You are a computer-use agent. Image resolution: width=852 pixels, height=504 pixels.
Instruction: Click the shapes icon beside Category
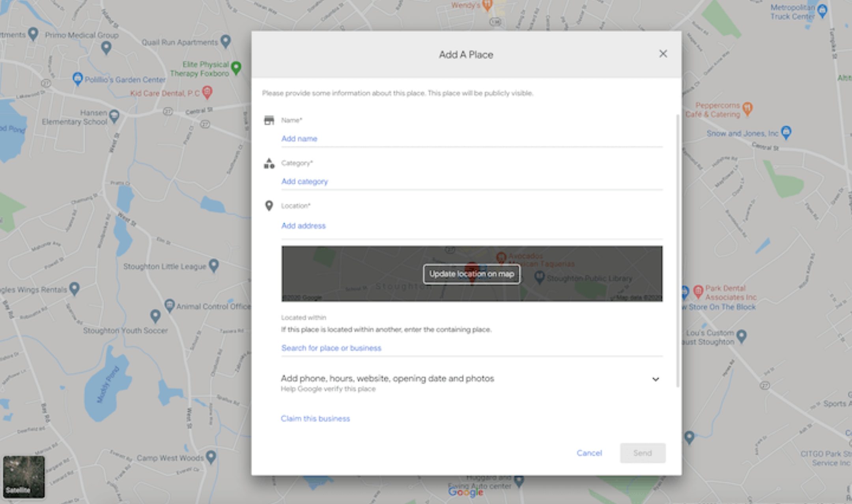point(269,163)
